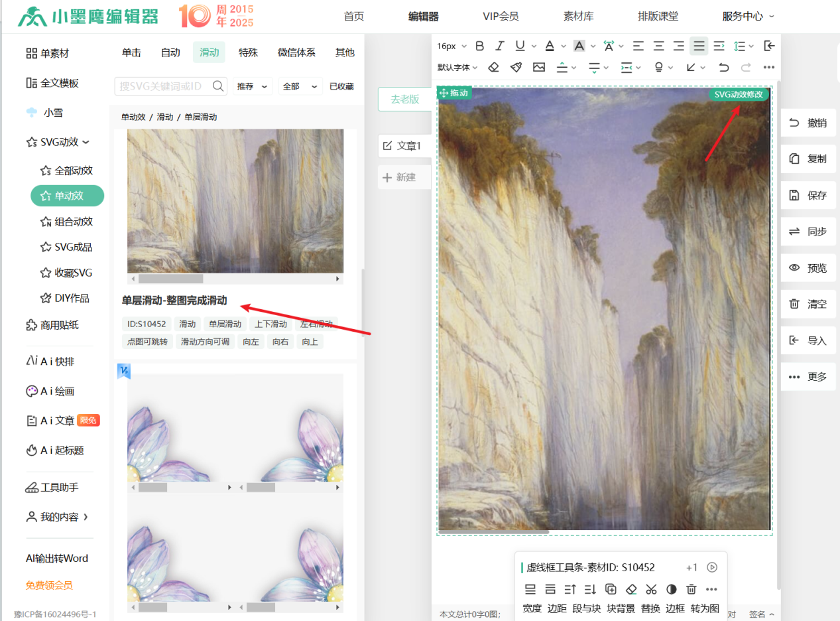The image size is (840, 621).
Task: Click 清空 trash button
Action: [808, 305]
